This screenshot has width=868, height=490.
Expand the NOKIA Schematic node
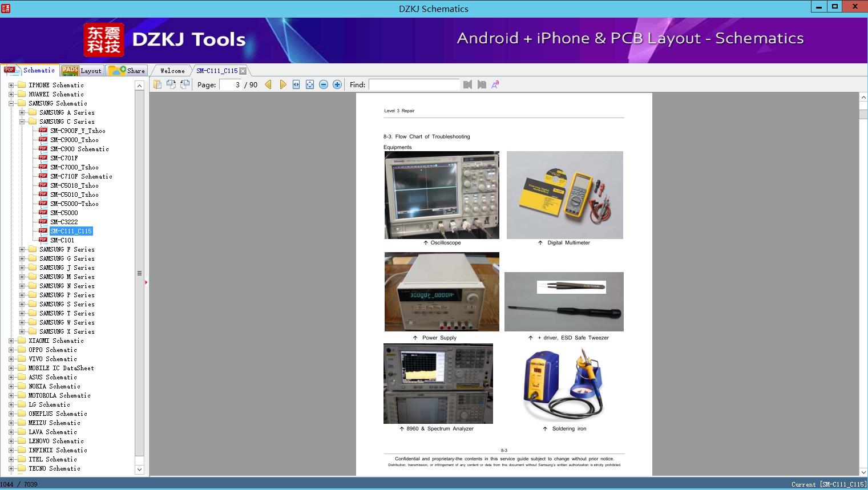pyautogui.click(x=11, y=386)
